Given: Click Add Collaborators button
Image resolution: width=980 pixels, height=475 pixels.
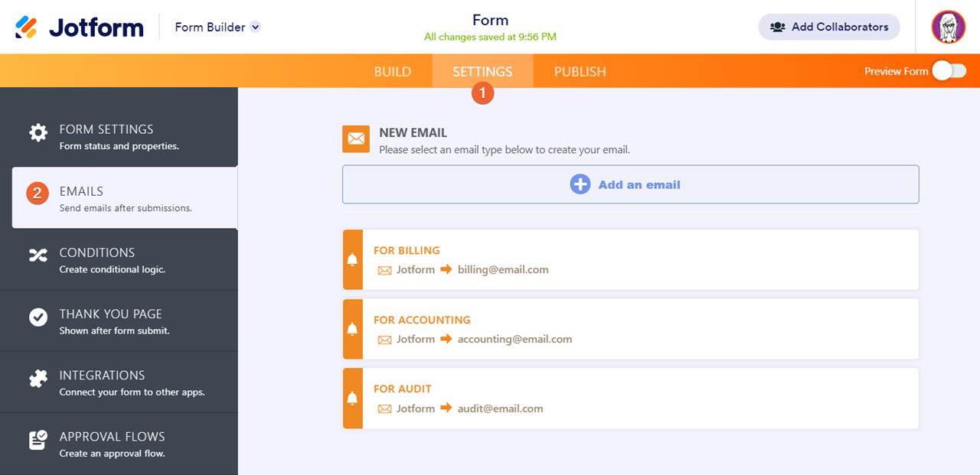Looking at the screenshot, I should coord(829,27).
